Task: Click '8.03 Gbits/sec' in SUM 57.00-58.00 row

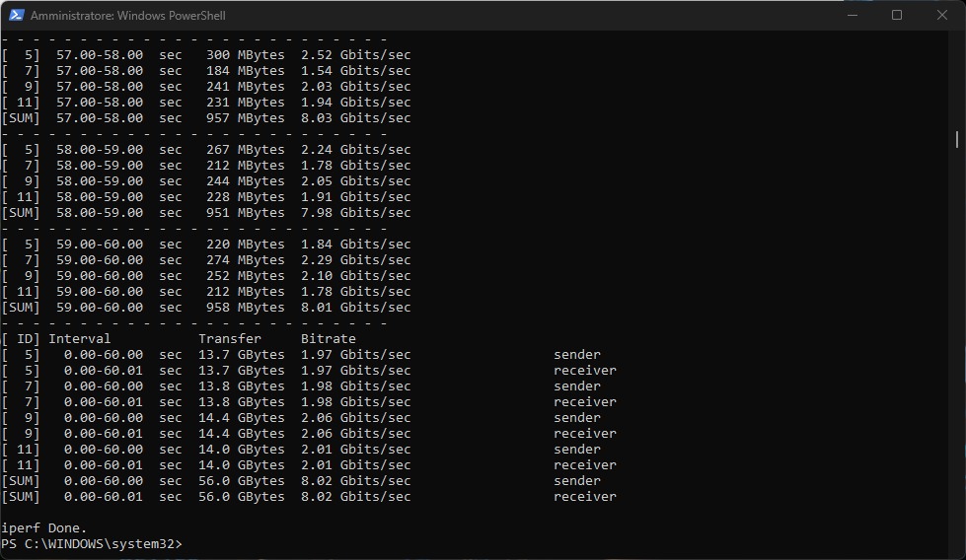Action: pos(356,118)
